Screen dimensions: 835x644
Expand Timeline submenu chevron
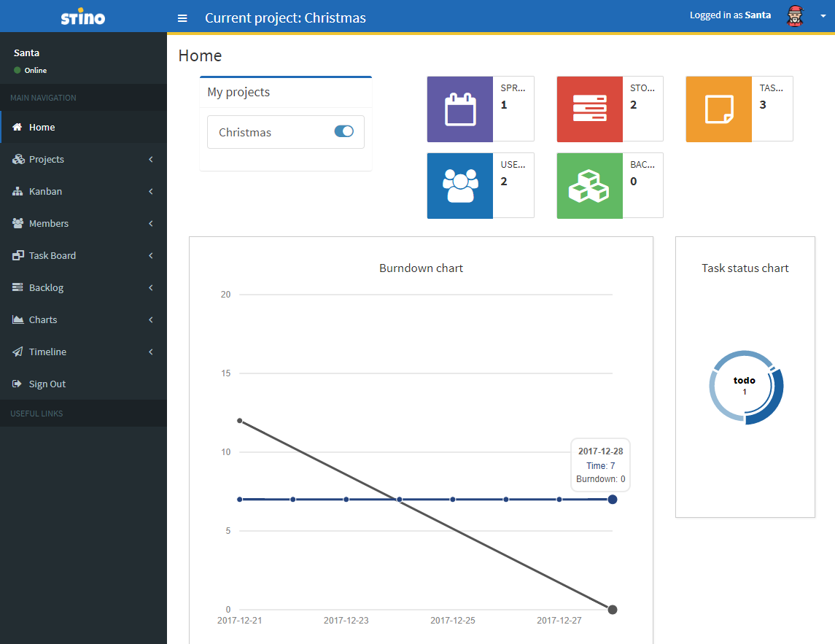pos(151,352)
